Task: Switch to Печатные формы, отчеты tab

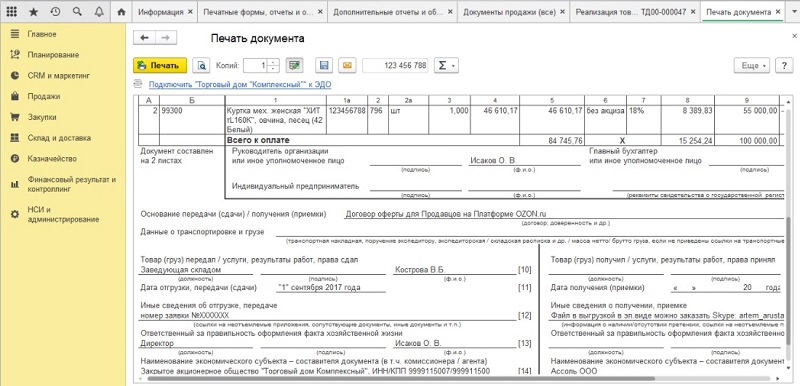Action: click(x=258, y=12)
